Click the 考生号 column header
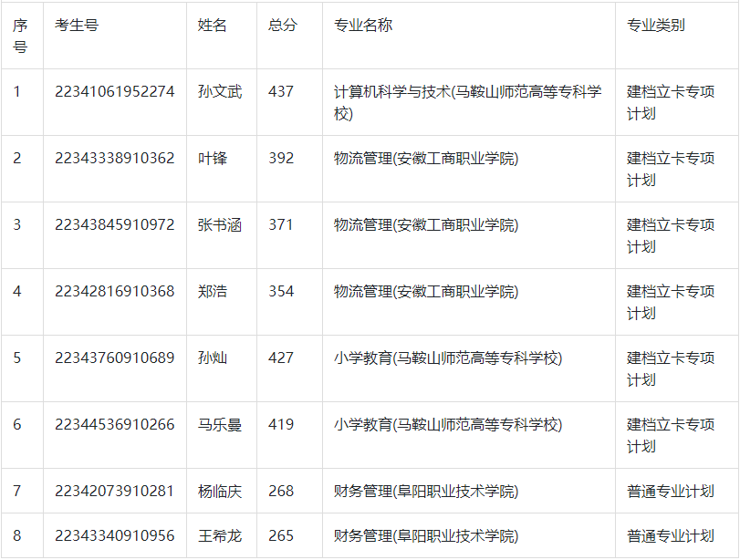The image size is (740, 560). (x=77, y=25)
